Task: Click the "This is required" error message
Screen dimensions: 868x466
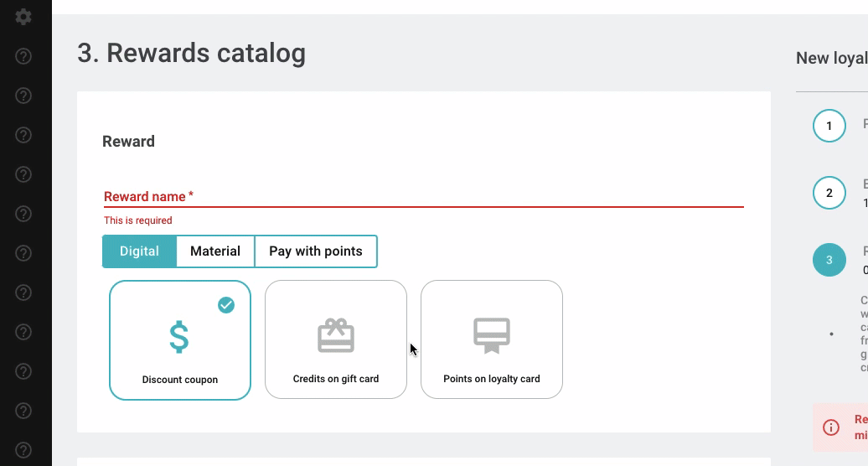Action: pyautogui.click(x=138, y=220)
